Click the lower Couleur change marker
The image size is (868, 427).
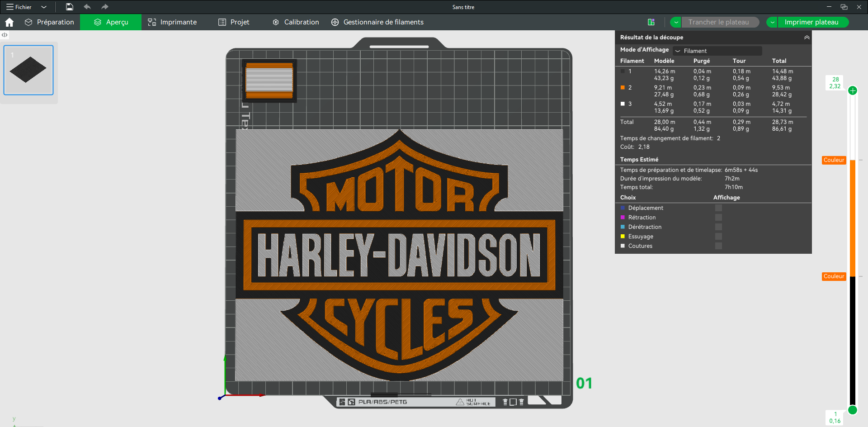coord(834,276)
